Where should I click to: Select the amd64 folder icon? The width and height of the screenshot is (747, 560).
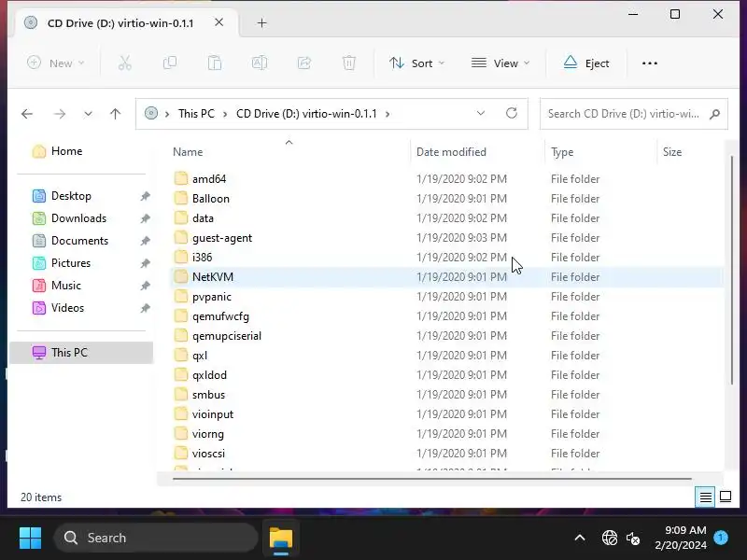(x=180, y=178)
